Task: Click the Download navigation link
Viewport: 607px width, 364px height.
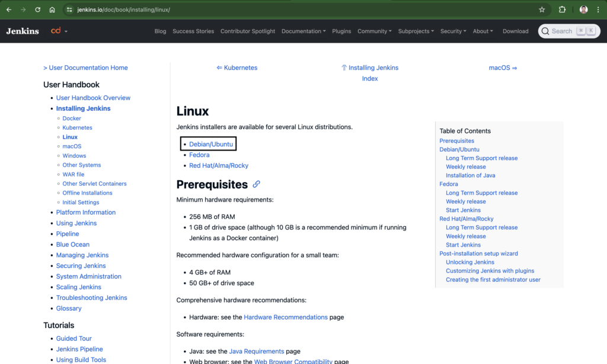Action: 515,31
